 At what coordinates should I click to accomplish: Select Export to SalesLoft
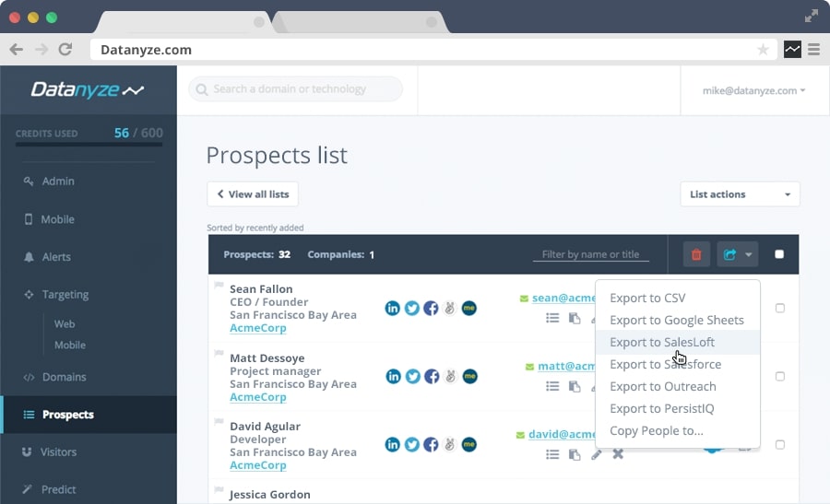(678, 342)
